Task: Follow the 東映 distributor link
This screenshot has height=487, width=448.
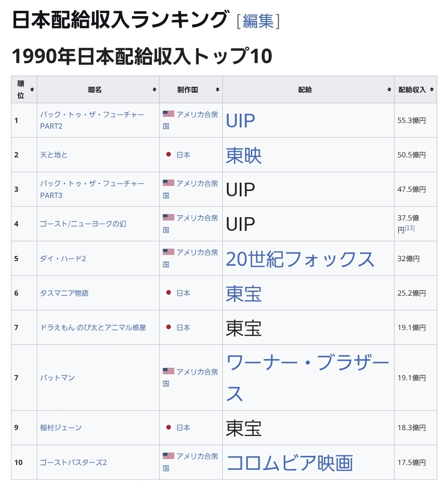Action: coord(243,156)
